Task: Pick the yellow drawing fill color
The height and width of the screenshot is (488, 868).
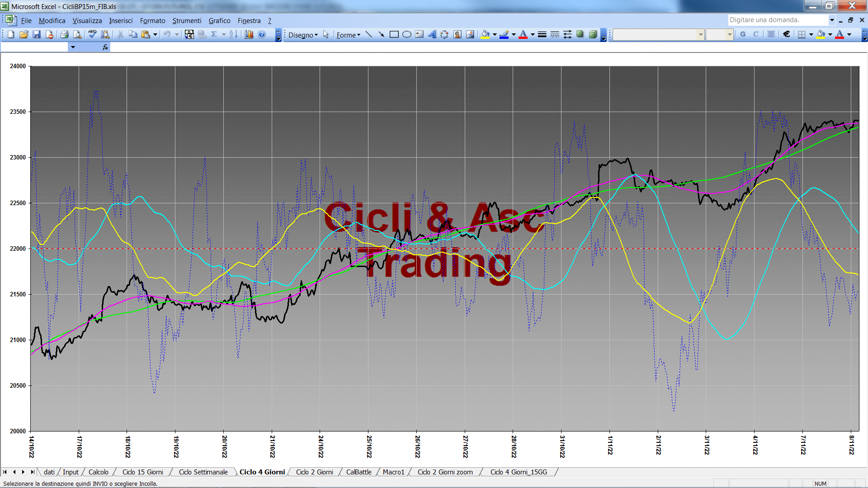Action: click(x=486, y=34)
